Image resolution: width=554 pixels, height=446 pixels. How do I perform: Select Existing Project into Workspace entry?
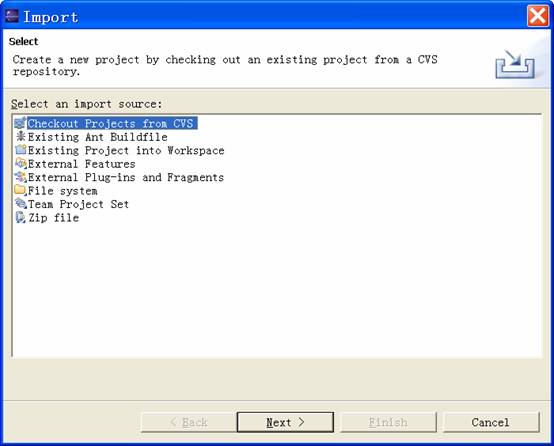tap(126, 150)
